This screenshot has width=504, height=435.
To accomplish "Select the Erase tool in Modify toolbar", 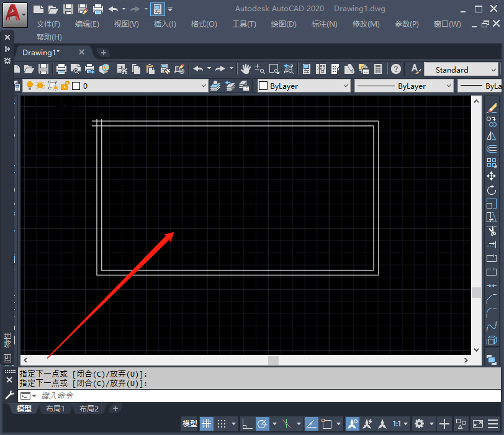I will [x=492, y=108].
